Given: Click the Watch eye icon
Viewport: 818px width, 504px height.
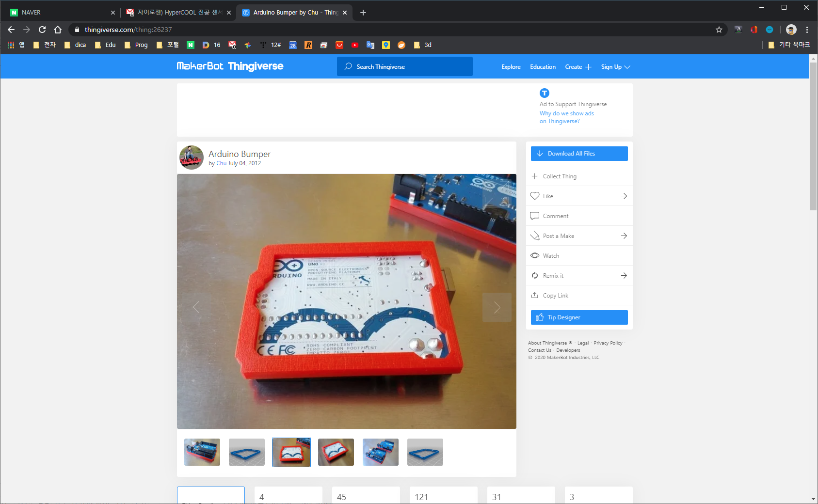Looking at the screenshot, I should (x=535, y=255).
